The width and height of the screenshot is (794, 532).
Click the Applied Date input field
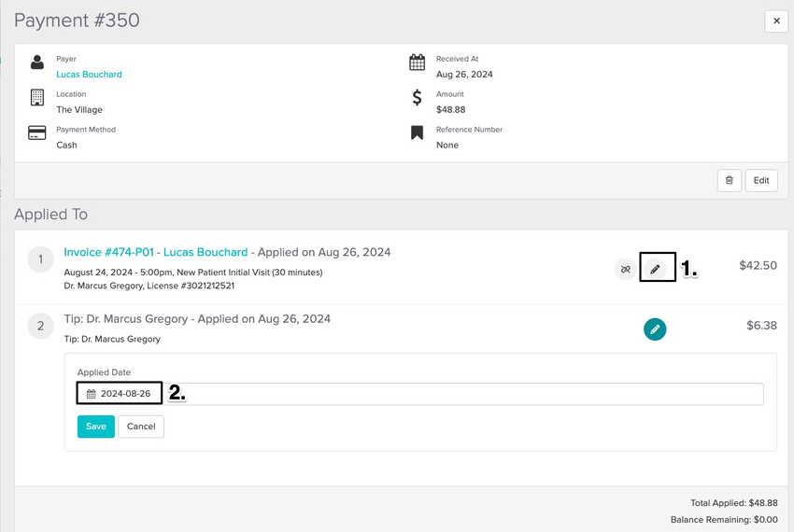[420, 394]
